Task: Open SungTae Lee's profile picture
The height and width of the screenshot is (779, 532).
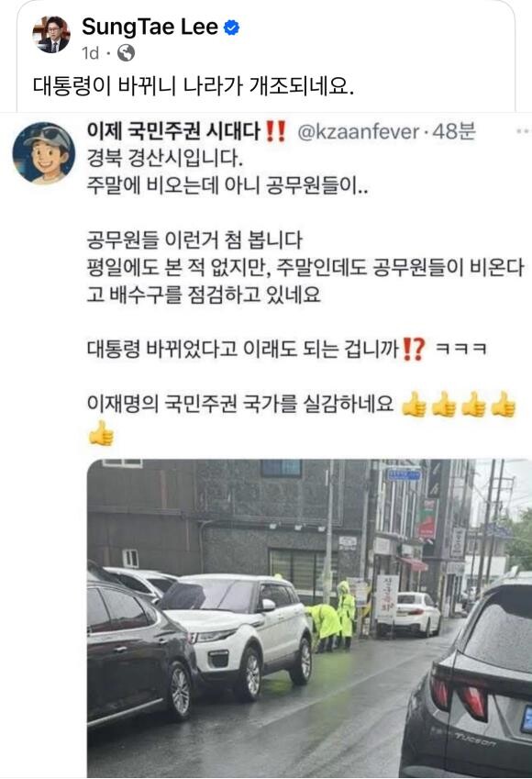Action: pos(51,34)
